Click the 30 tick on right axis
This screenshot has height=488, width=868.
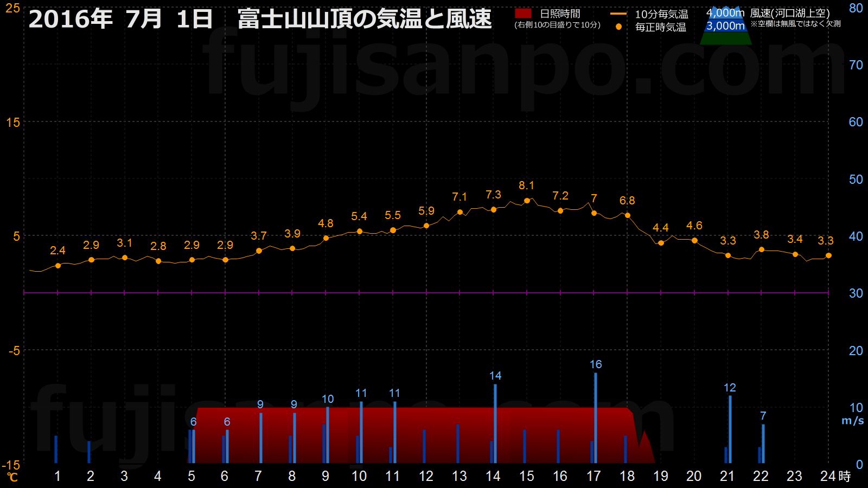click(x=856, y=293)
